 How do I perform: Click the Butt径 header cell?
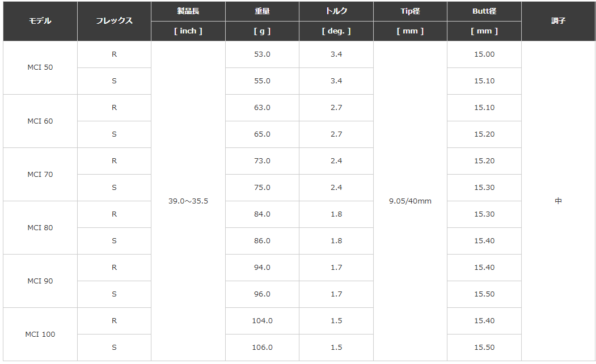(484, 11)
